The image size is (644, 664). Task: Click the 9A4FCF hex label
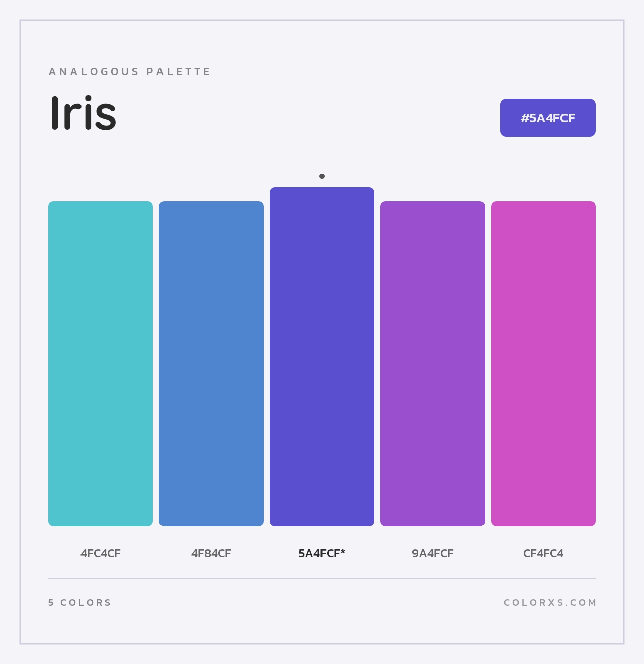point(433,554)
